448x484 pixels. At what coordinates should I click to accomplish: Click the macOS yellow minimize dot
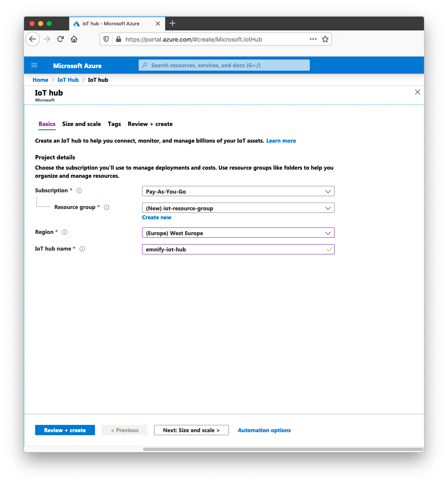click(40, 24)
